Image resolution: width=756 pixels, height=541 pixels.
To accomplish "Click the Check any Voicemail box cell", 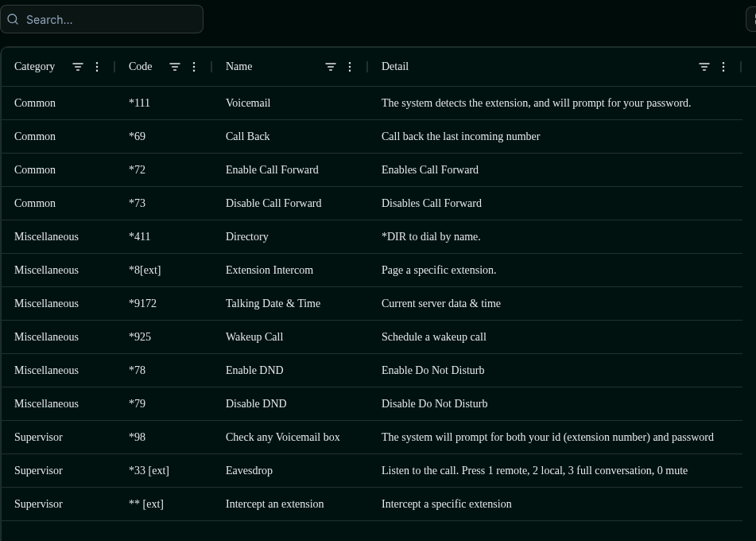I will pyautogui.click(x=282, y=437).
